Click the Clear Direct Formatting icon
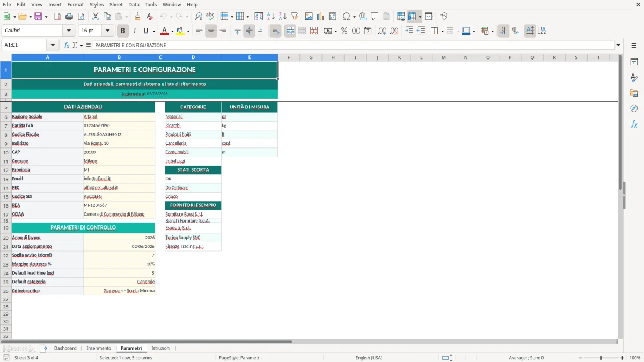 [x=149, y=17]
